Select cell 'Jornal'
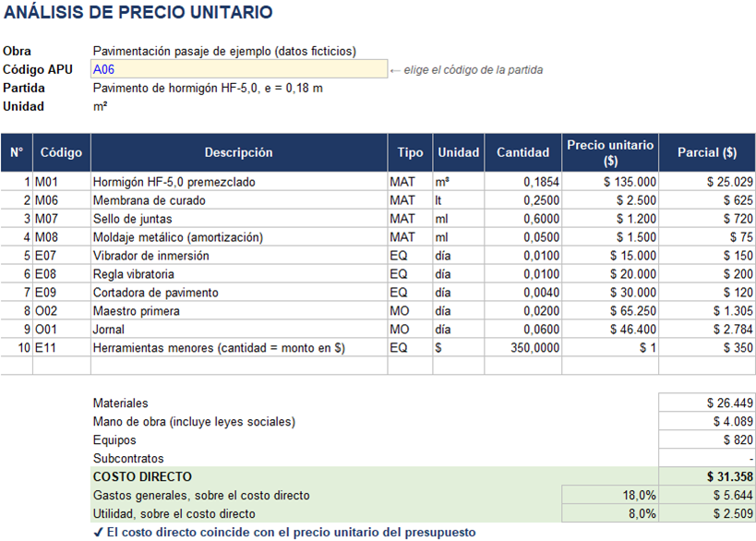Viewport: 756px width, 541px height. click(x=239, y=329)
